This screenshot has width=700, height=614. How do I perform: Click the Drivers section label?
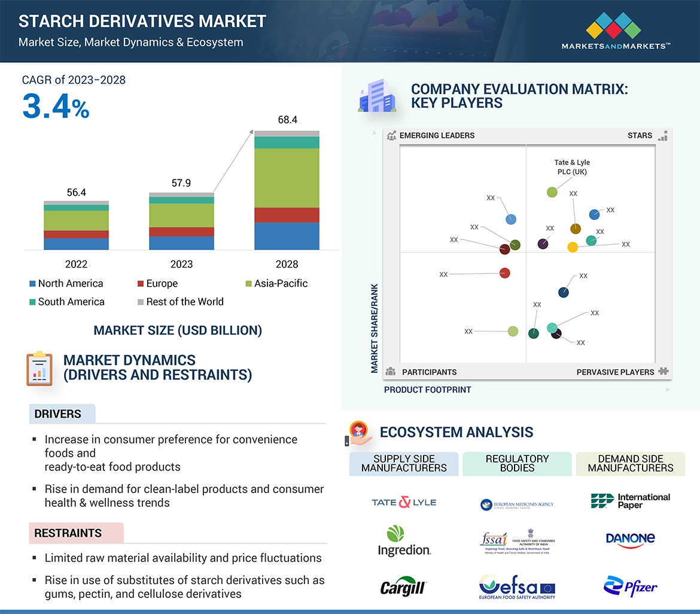click(x=58, y=414)
